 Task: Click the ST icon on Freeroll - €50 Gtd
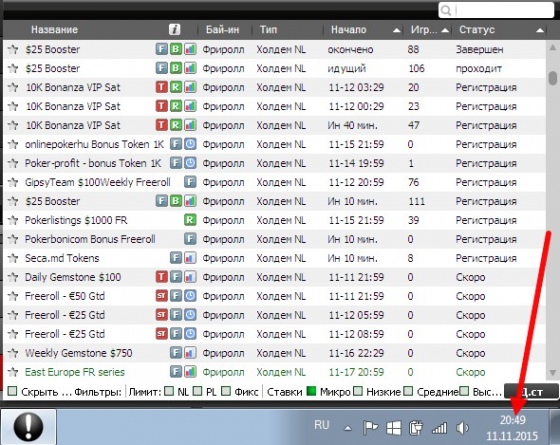[161, 296]
